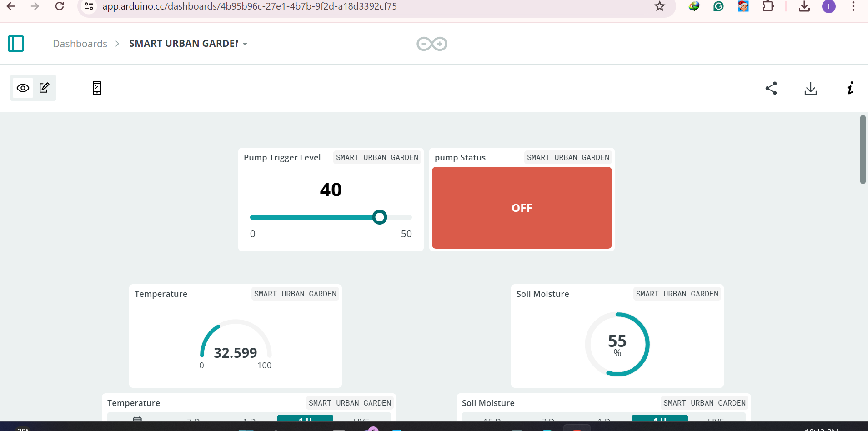Viewport: 868px width, 431px height.
Task: Click the Pump Trigger Level slider handle
Action: coord(380,217)
